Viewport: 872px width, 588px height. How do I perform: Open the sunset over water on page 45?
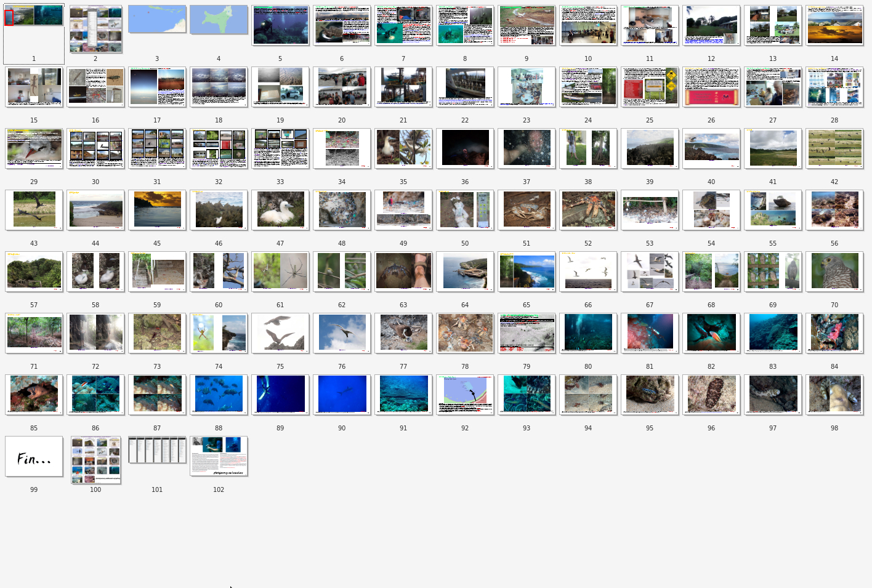157,210
